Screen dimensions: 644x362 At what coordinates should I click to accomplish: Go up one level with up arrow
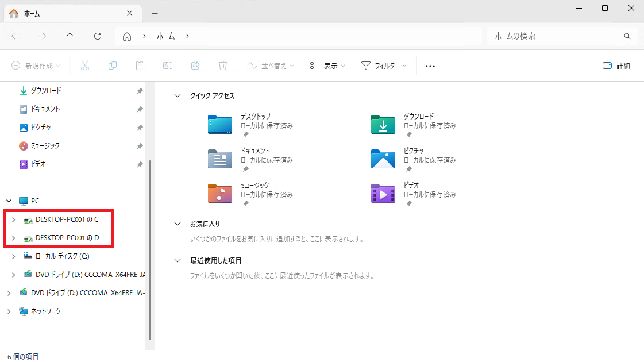(x=70, y=36)
